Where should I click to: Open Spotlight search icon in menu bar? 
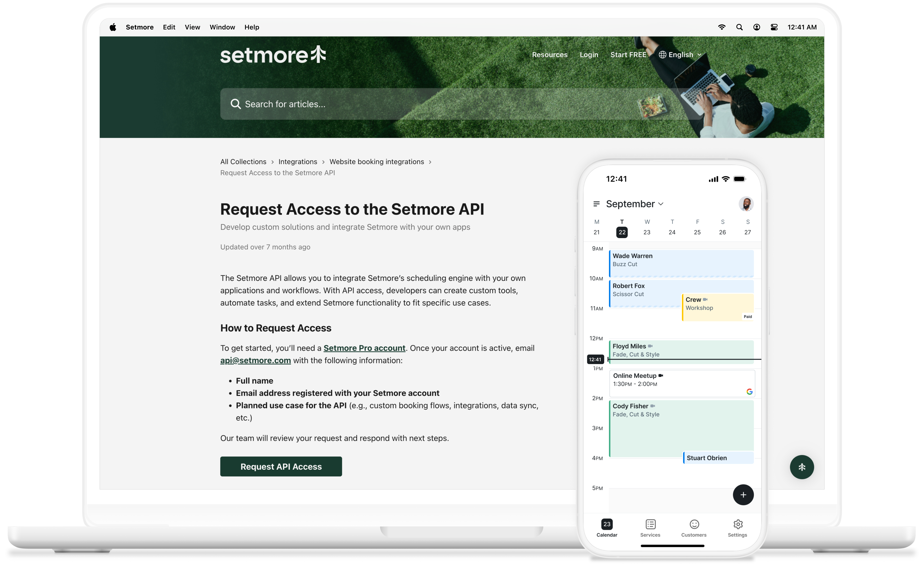click(x=739, y=27)
